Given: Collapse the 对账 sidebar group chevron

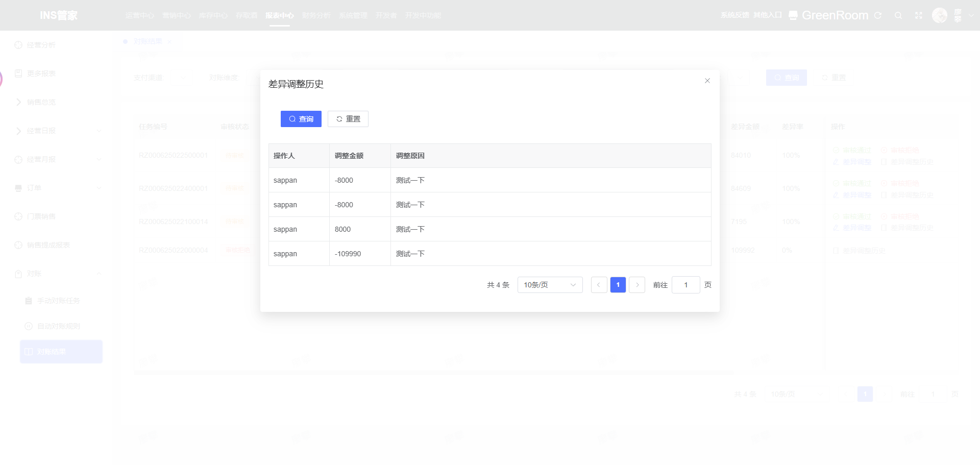Looking at the screenshot, I should tap(99, 274).
